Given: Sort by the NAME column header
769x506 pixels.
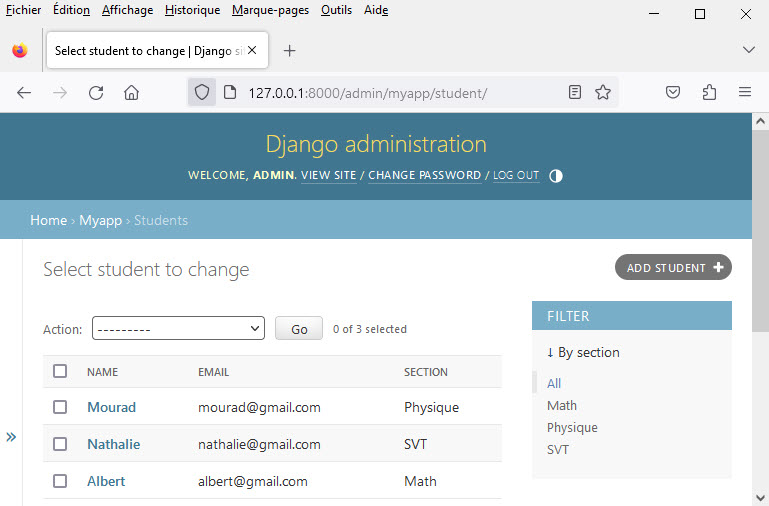Looking at the screenshot, I should click(x=103, y=372).
